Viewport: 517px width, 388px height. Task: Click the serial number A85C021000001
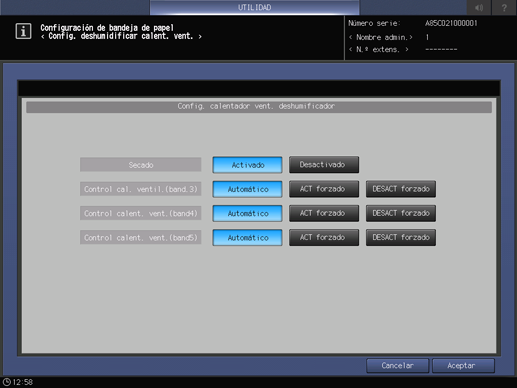451,23
